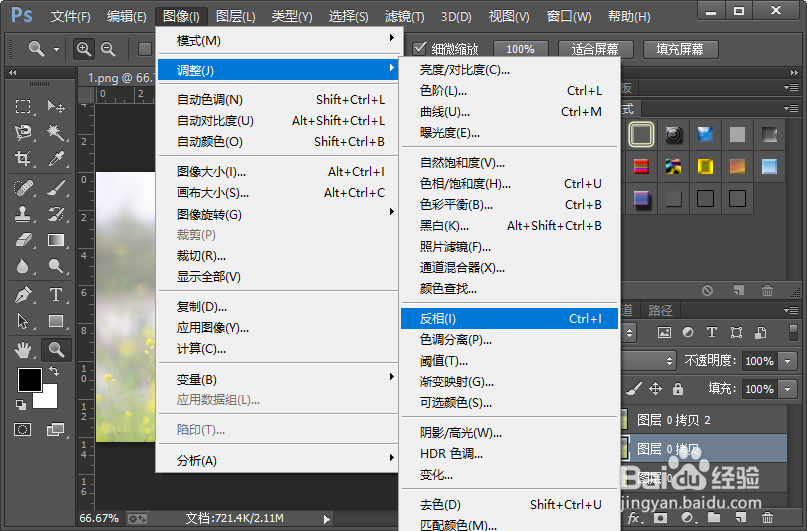
Task: Click white background color swatch
Action: click(48, 399)
